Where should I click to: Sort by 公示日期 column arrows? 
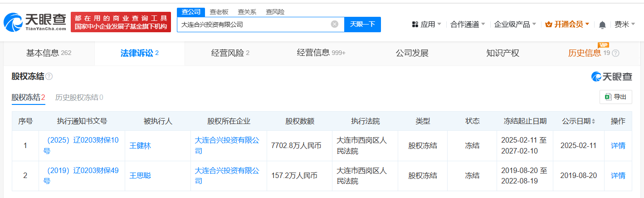coord(593,121)
